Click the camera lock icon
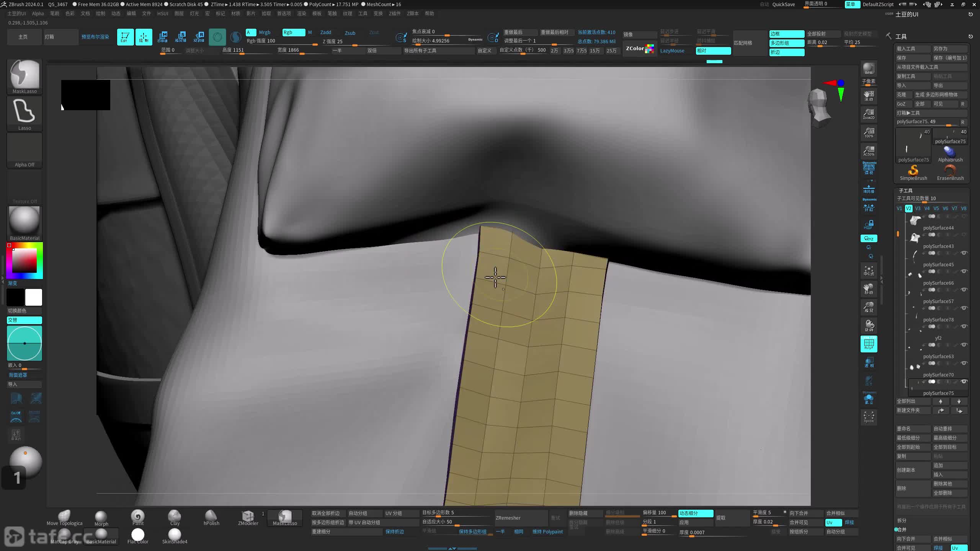 (869, 224)
